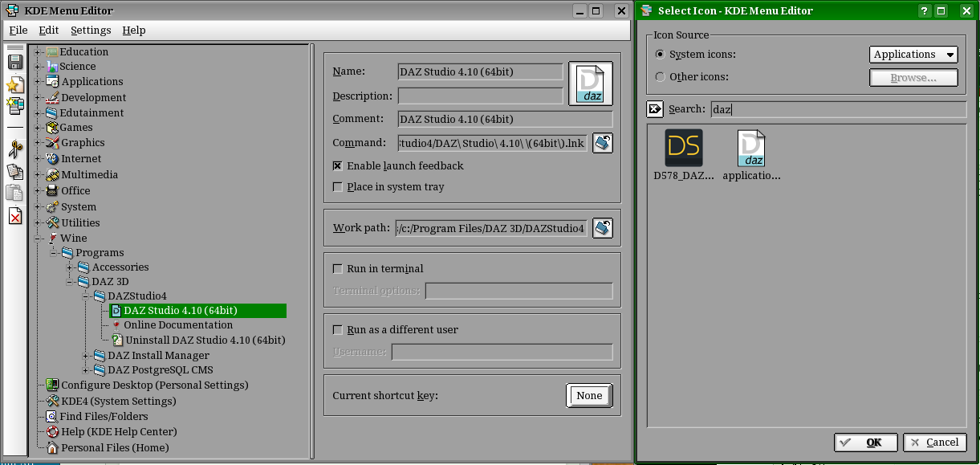Open the Edit menu

tap(49, 30)
